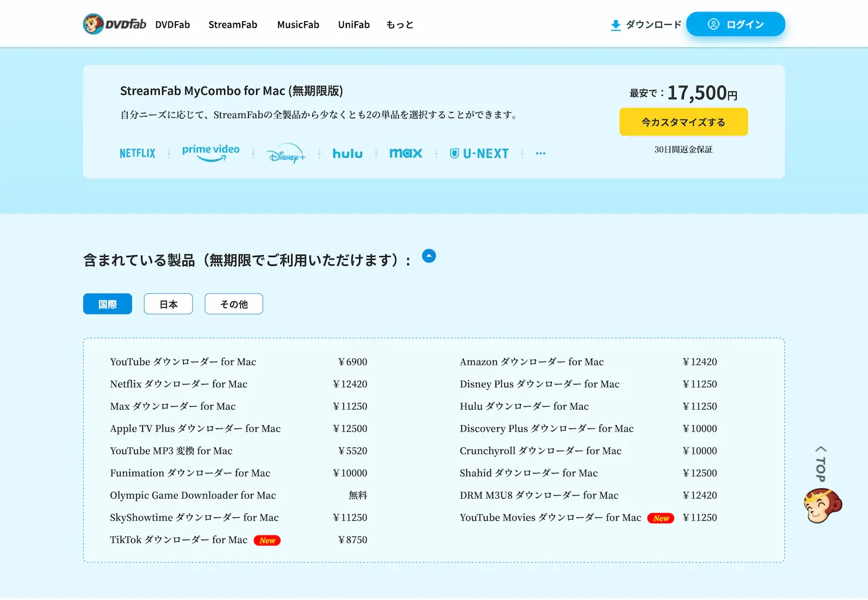Click the max service logo
This screenshot has width=868, height=600.
click(x=406, y=153)
